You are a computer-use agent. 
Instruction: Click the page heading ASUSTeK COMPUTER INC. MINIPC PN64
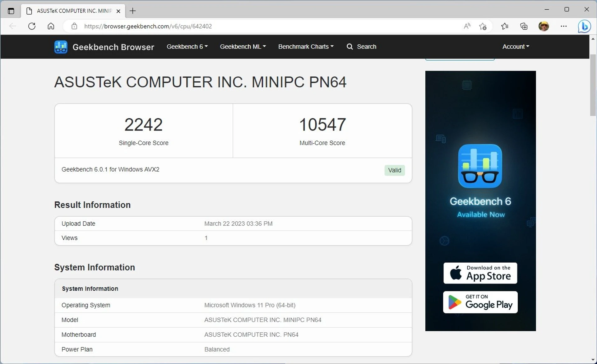coord(200,82)
